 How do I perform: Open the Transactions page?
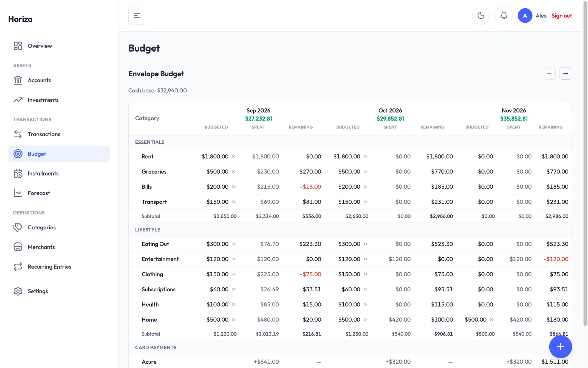(x=59, y=134)
